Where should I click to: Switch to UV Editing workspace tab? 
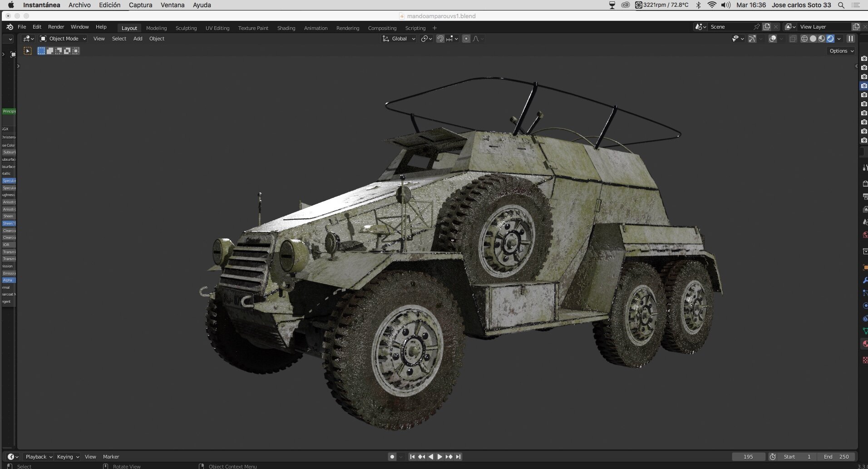[217, 28]
